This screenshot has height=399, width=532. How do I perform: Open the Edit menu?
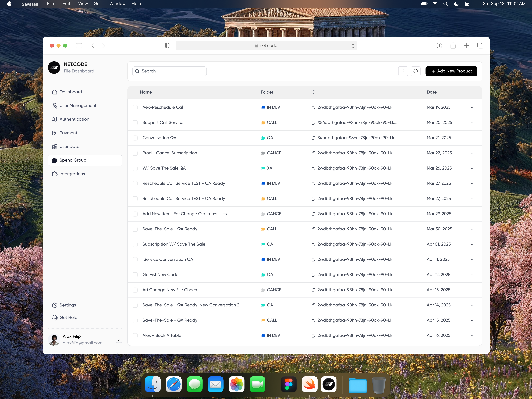[66, 4]
